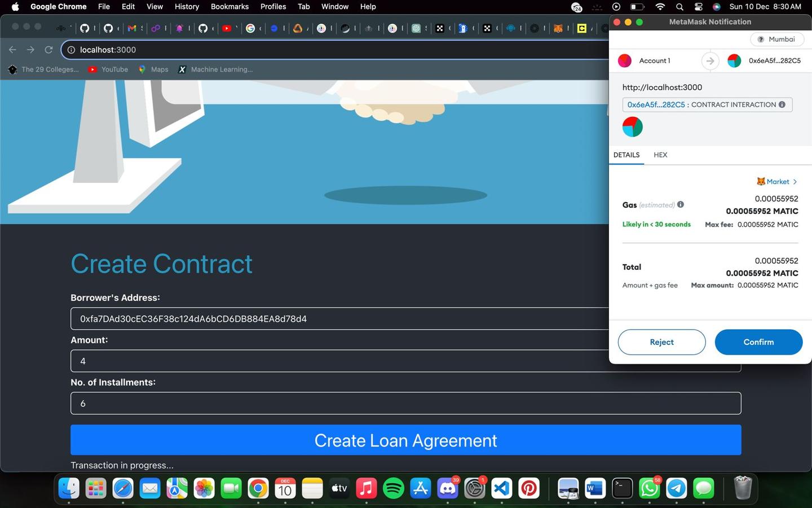The width and height of the screenshot is (812, 508).
Task: Go back in Chrome history
Action: (12, 50)
